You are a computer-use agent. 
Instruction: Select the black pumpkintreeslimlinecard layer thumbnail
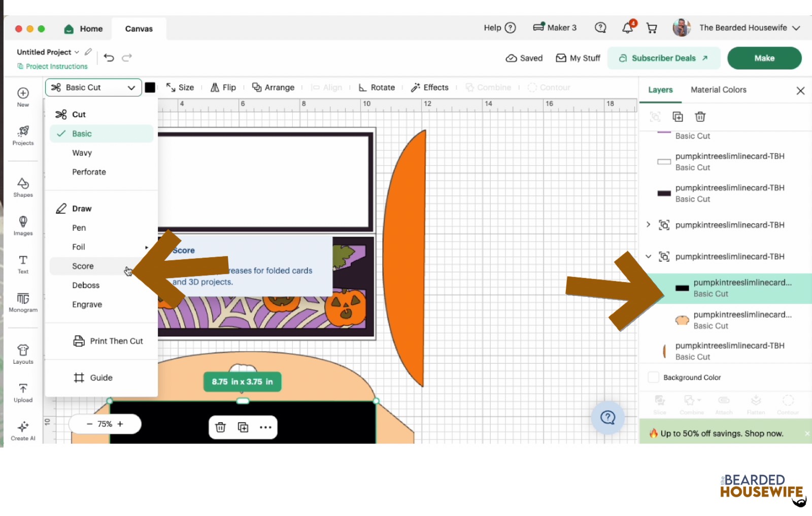pyautogui.click(x=682, y=288)
